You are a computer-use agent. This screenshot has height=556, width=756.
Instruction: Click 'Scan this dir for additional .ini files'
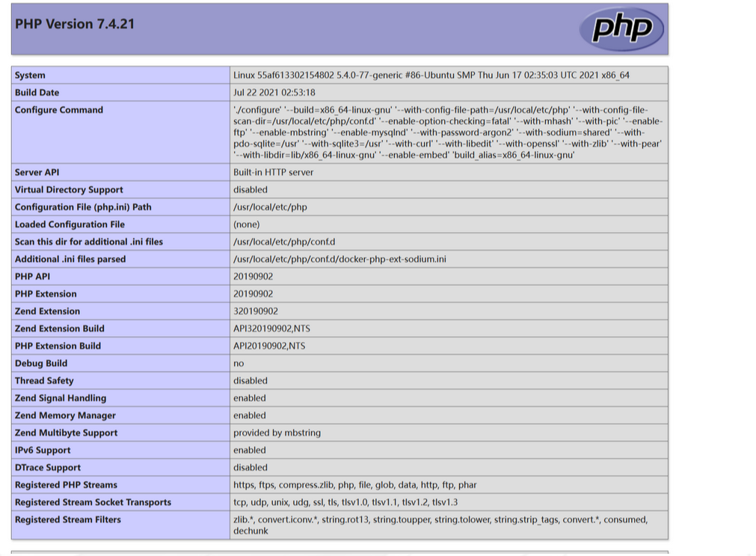89,242
